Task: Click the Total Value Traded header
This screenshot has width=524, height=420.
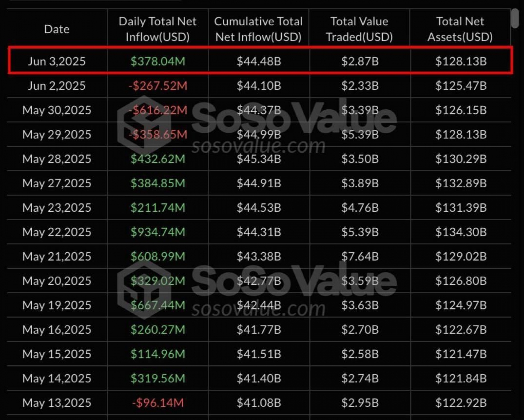Action: coord(359,29)
